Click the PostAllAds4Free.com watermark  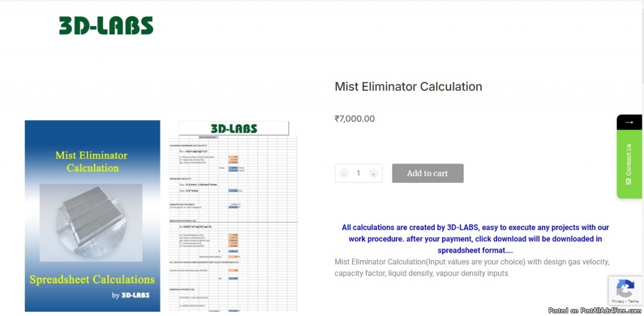[x=596, y=311]
